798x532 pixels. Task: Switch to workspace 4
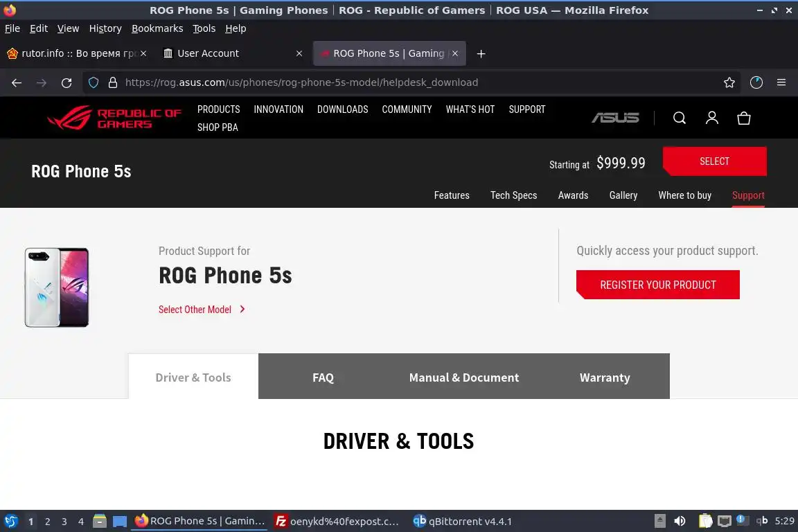pos(81,522)
